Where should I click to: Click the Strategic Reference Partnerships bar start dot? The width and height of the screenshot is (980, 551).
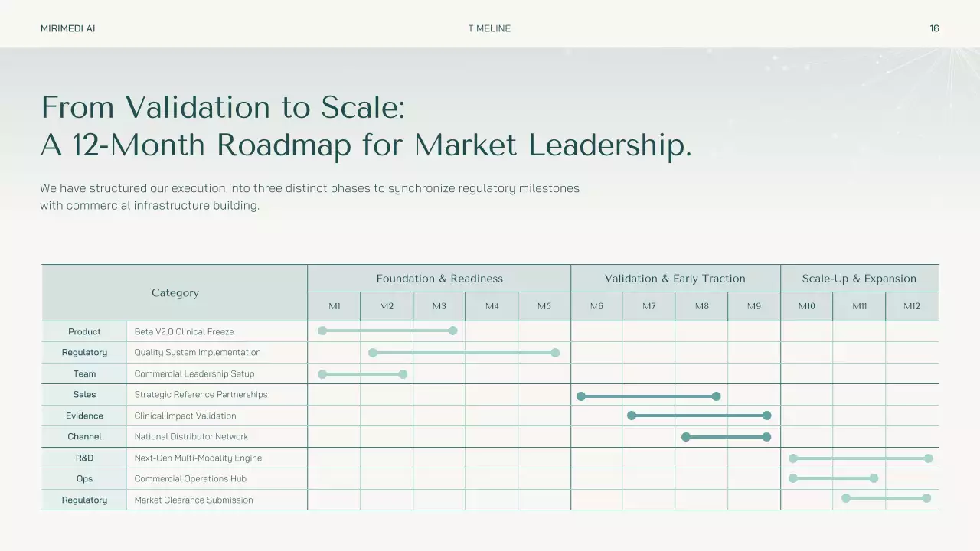click(581, 396)
